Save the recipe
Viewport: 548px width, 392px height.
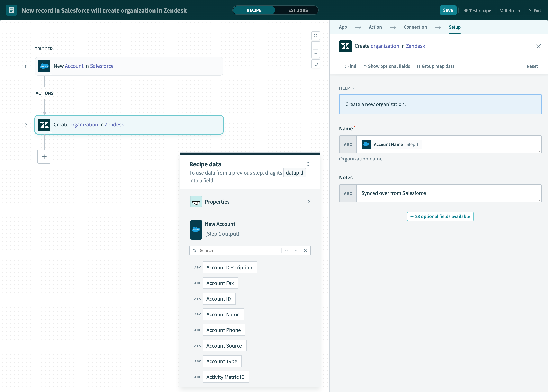coord(448,10)
